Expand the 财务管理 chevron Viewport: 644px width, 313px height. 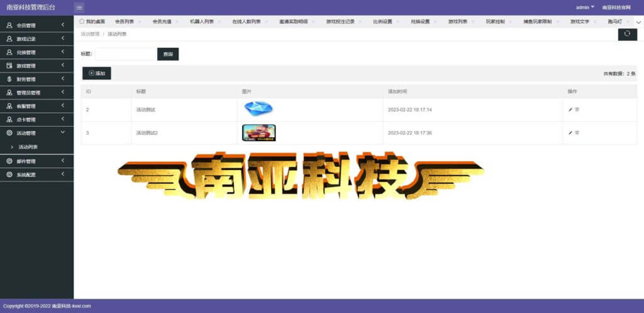(x=63, y=79)
